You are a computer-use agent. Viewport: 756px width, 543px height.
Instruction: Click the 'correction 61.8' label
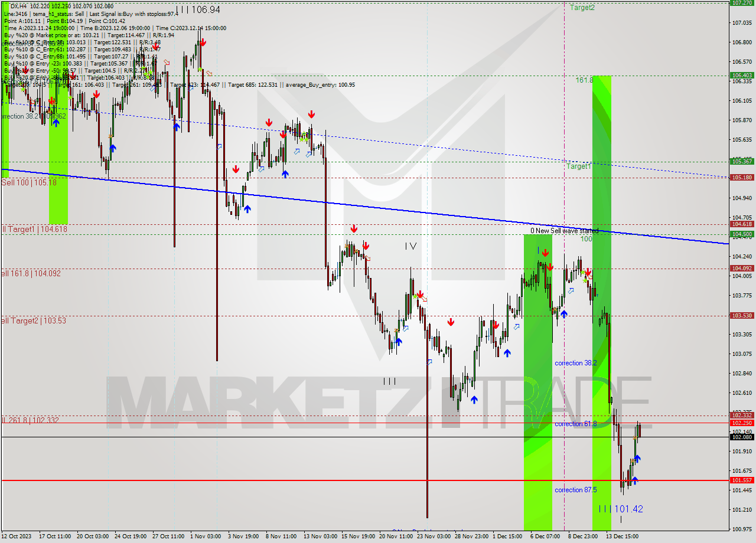575,424
